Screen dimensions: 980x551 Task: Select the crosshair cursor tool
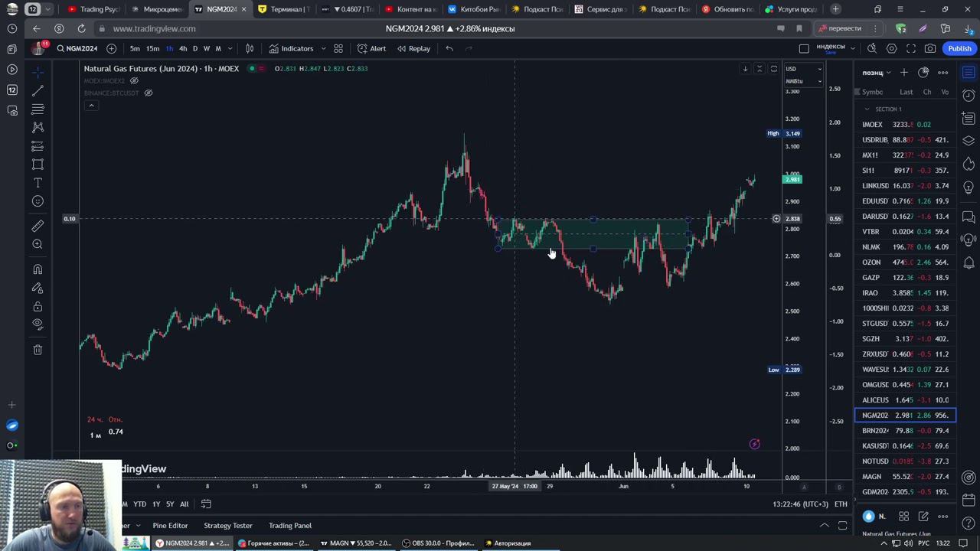[x=38, y=72]
